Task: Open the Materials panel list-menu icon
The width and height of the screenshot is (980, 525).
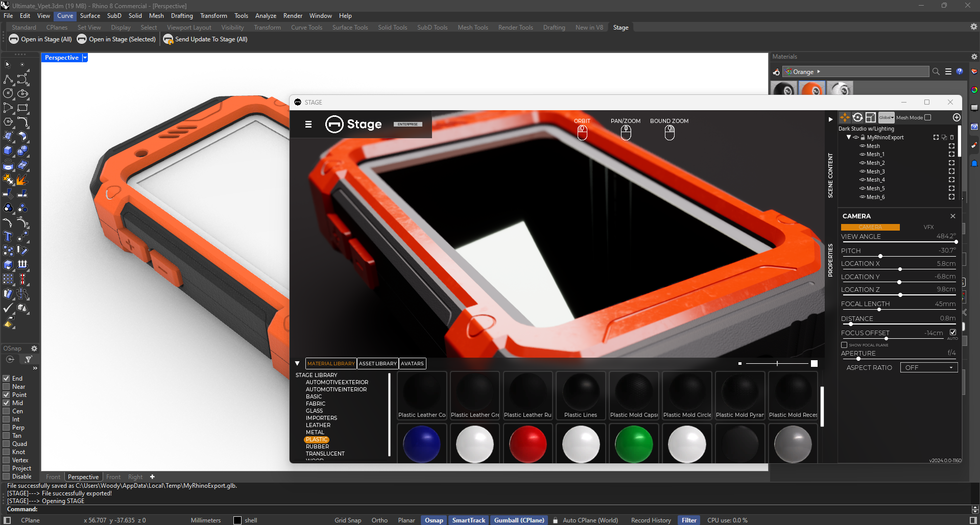Action: point(948,71)
